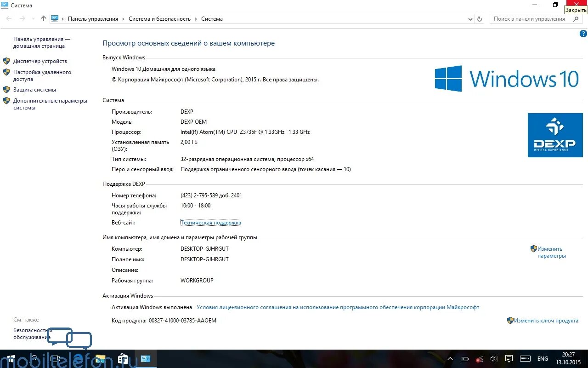The image size is (588, 368).
Task: Click Изменить параметры link
Action: 551,252
